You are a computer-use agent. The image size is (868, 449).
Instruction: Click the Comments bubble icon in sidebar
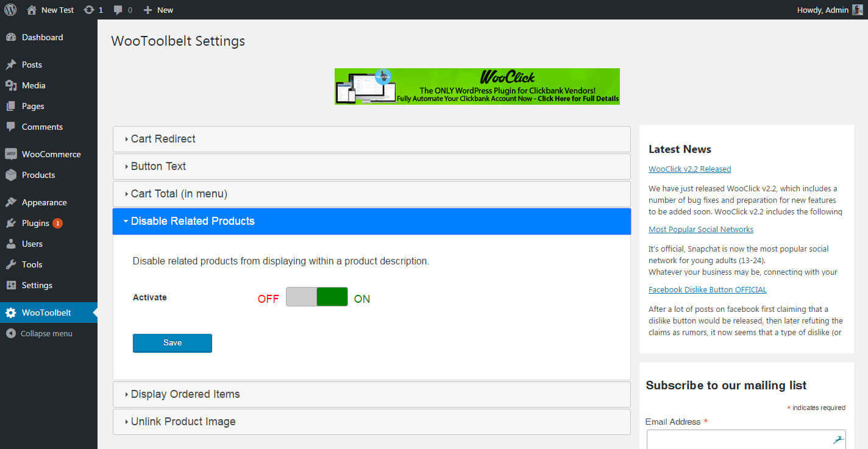tap(10, 127)
